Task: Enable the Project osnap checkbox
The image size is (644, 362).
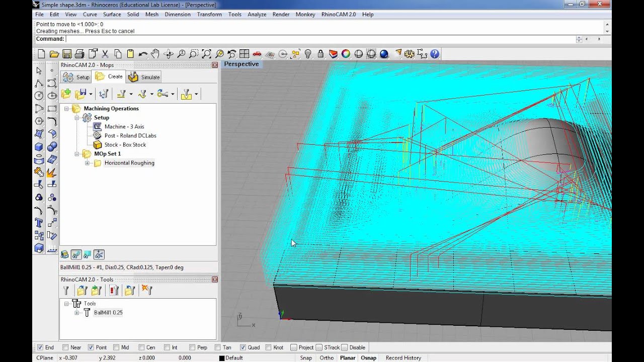Action: 294,347
